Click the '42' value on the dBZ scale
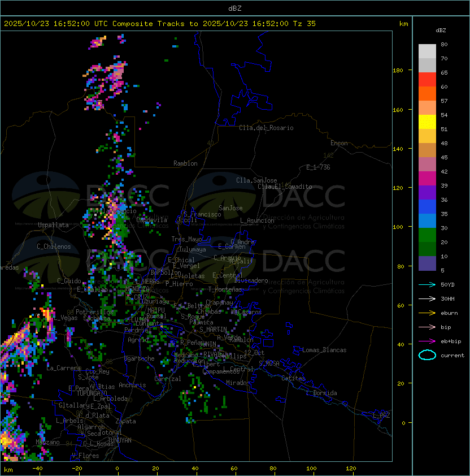The image size is (470, 476). tap(444, 171)
